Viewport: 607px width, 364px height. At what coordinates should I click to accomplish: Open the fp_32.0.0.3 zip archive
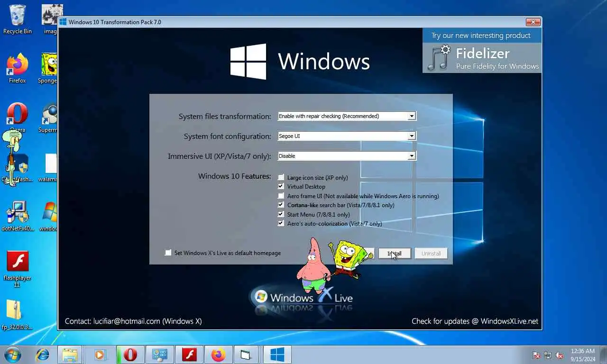(18, 315)
